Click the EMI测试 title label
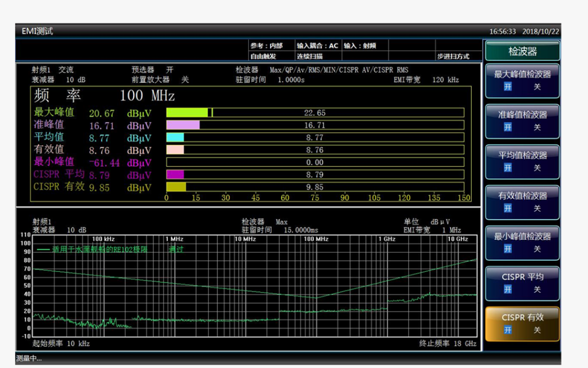Screen dimensions: 588x368 (37, 31)
